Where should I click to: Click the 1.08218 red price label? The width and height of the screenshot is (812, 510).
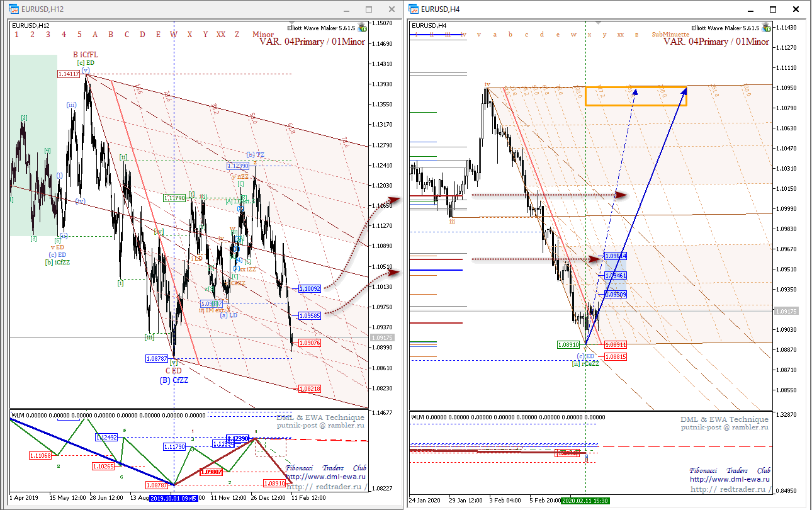310,388
